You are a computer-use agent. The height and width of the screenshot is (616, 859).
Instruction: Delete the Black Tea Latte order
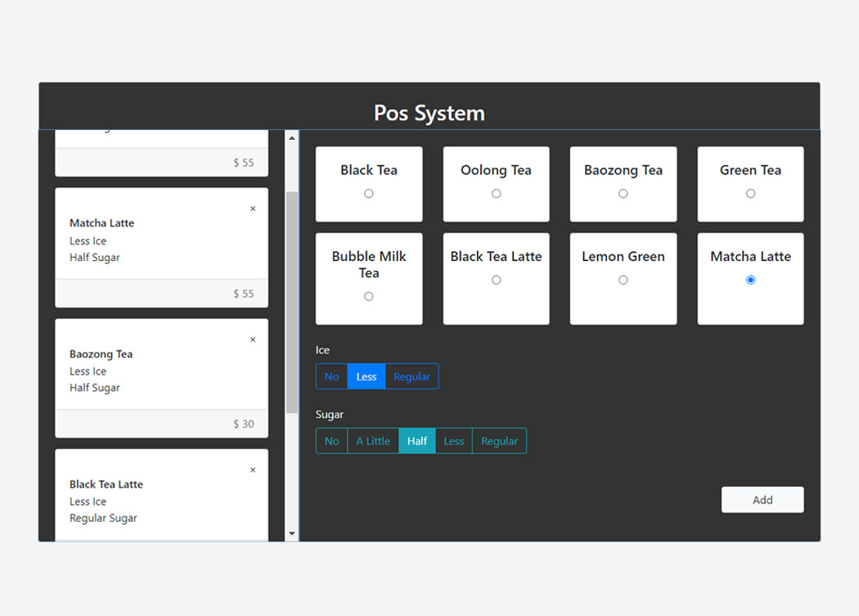[253, 470]
